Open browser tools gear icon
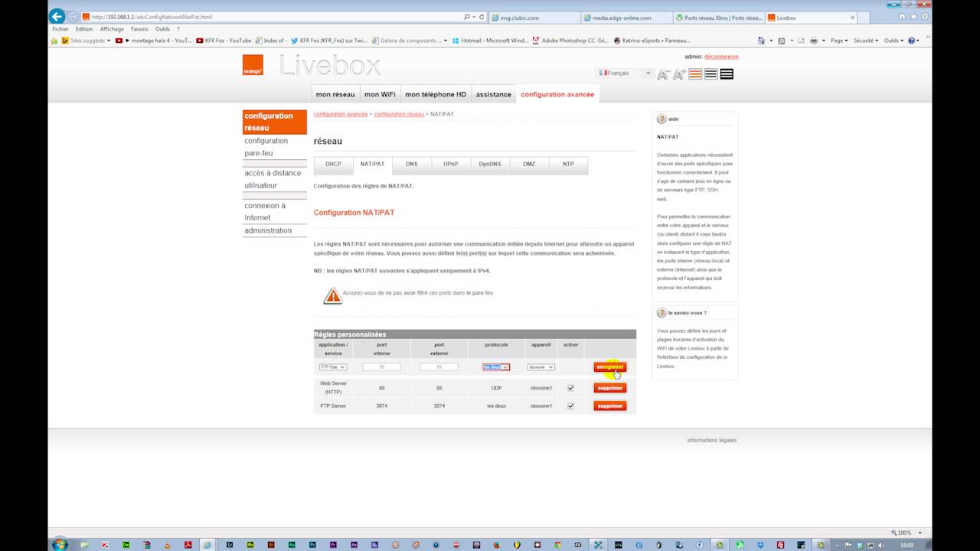 click(x=924, y=17)
